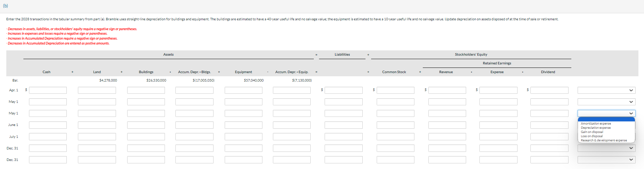Click the Assets section heading

(x=168, y=55)
